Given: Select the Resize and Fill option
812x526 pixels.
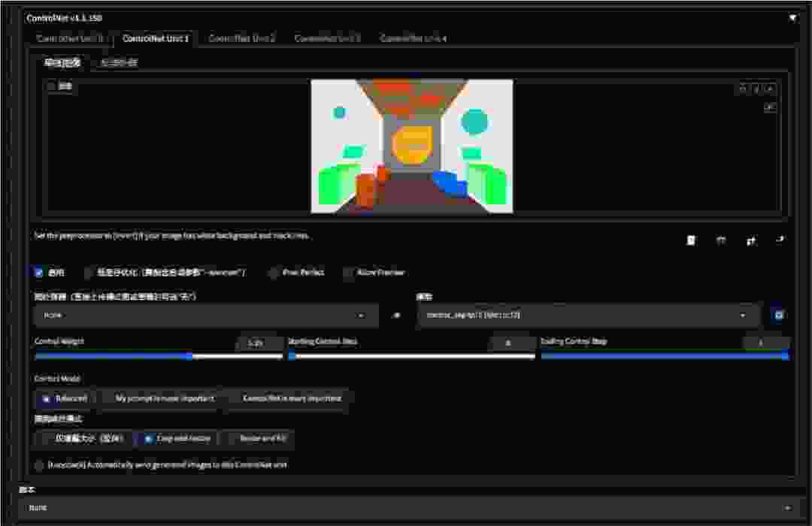Looking at the screenshot, I should [257, 439].
